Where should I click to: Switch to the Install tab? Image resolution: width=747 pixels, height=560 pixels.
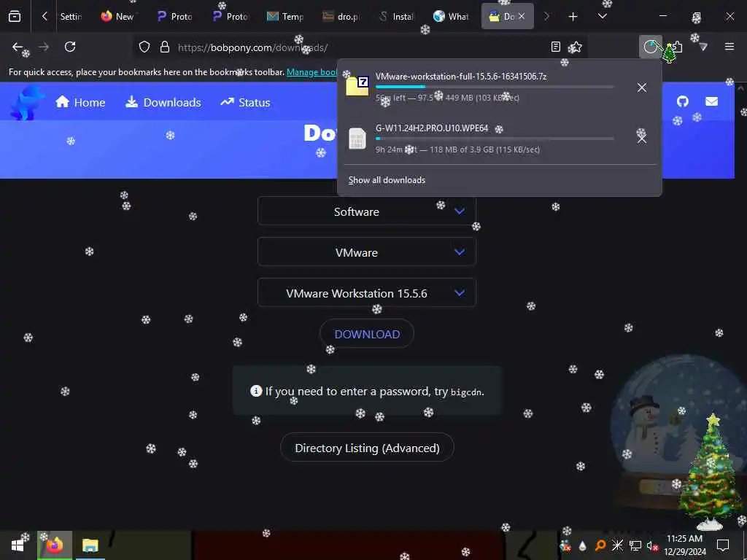click(396, 16)
